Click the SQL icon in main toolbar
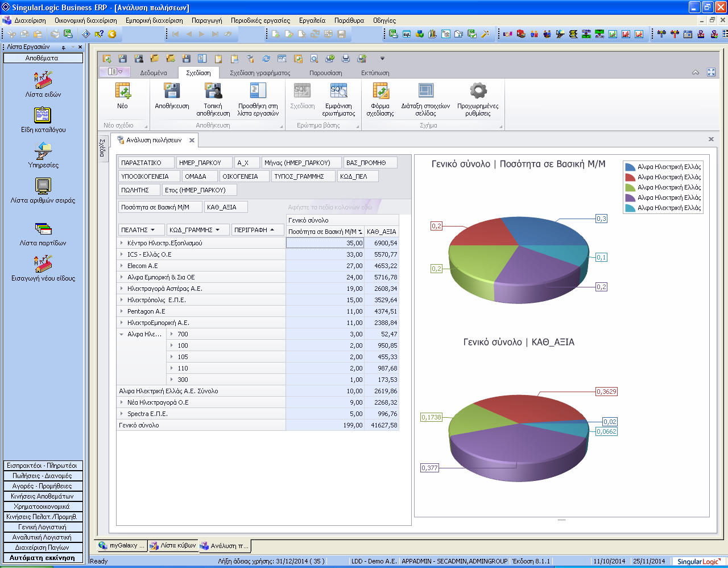The height and width of the screenshot is (568, 728). pyautogui.click(x=407, y=34)
